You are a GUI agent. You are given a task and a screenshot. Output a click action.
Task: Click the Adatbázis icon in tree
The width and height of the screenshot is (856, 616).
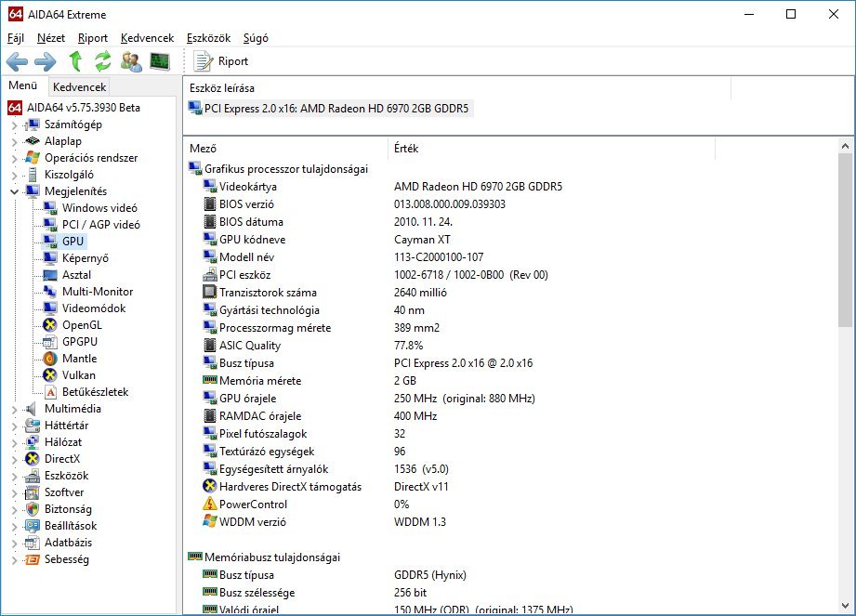(x=33, y=543)
